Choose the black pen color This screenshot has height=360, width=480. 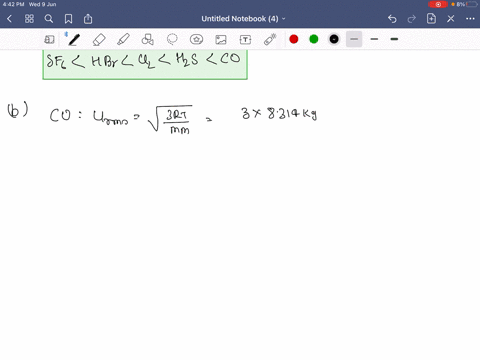[x=334, y=39]
